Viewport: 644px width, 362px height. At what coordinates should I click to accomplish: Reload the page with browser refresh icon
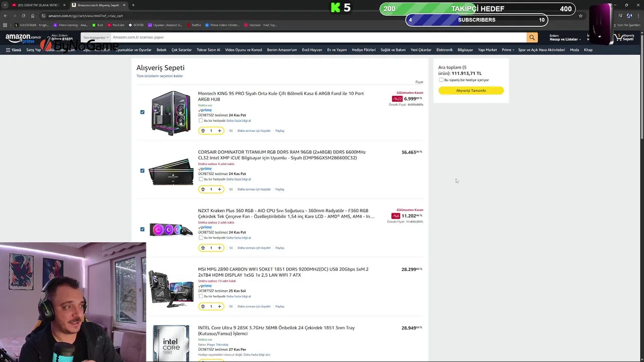tap(23, 16)
